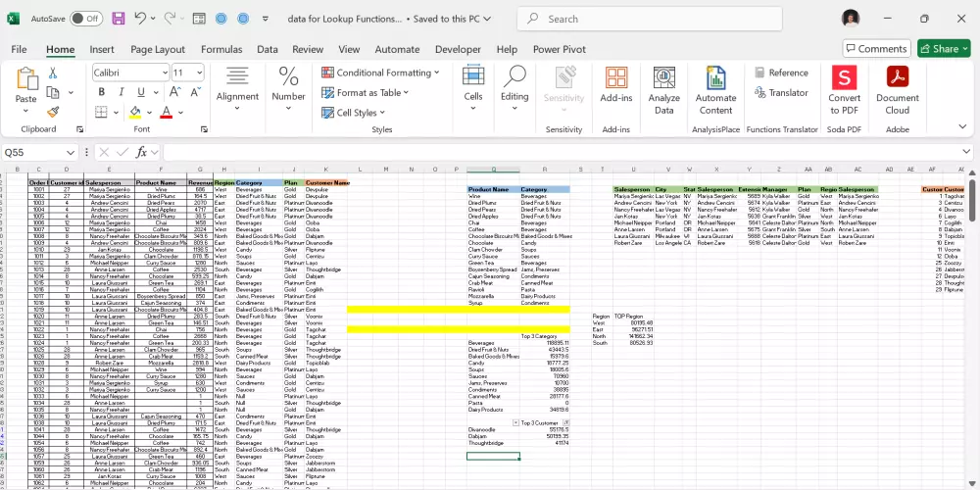Click the Save icon in the title bar
The width and height of the screenshot is (980, 490).
coord(119,19)
